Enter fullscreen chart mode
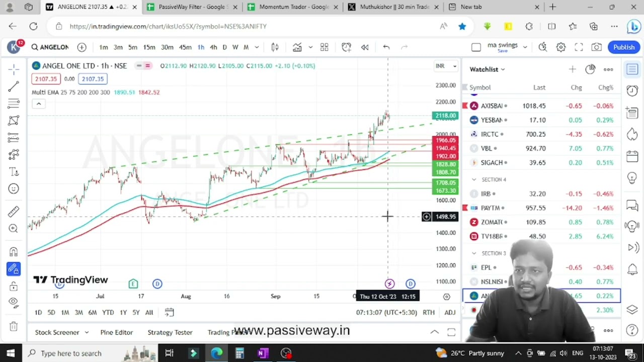This screenshot has height=362, width=644. coord(579,47)
